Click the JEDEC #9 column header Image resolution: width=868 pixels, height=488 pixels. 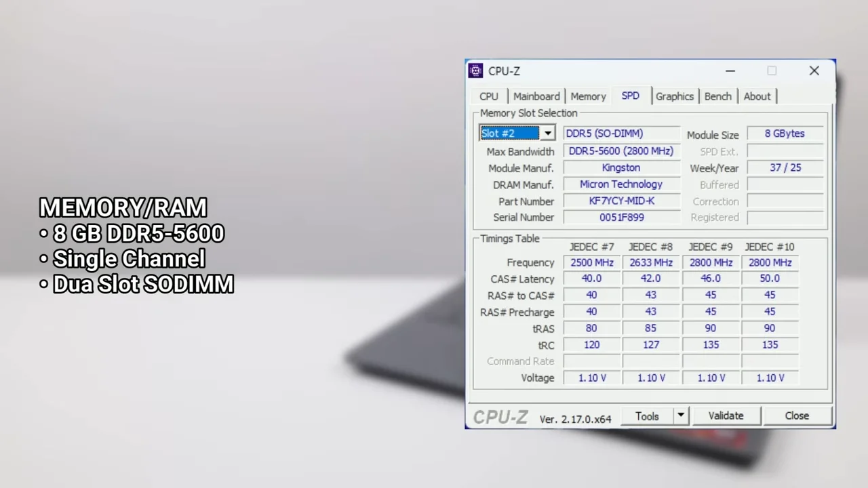click(710, 247)
